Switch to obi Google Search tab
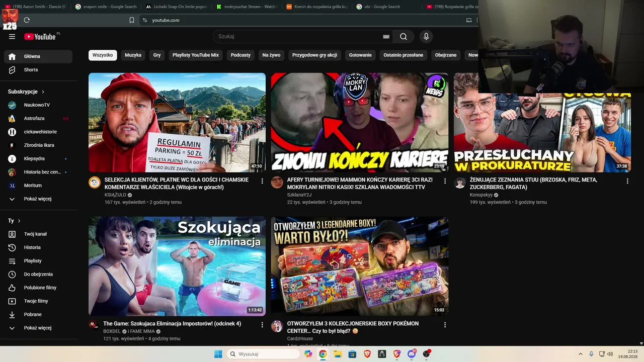Screen dimensions: 644x362 click(x=386, y=7)
